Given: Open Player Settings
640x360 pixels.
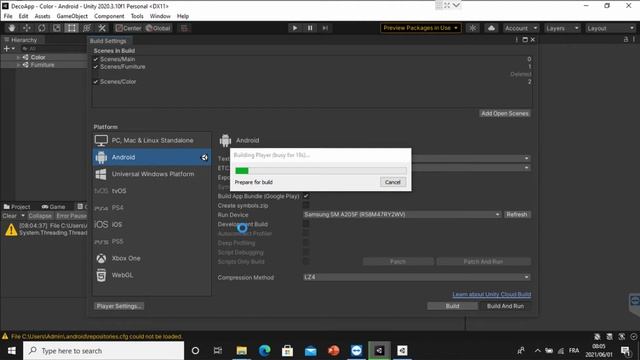Looking at the screenshot, I should tap(119, 306).
